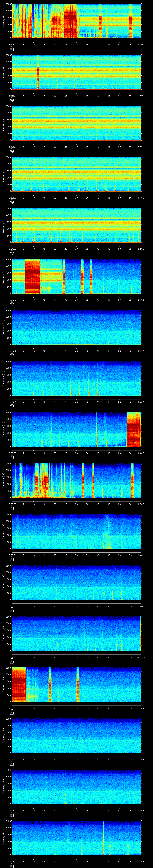Select the 18:51:00 start time label
The width and height of the screenshot is (153, 868).
[x=12, y=249]
